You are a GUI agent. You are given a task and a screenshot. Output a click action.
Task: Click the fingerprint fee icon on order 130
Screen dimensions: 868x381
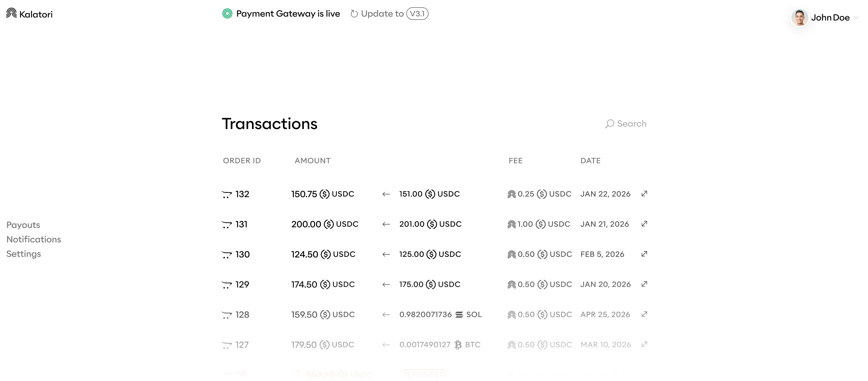pyautogui.click(x=511, y=254)
